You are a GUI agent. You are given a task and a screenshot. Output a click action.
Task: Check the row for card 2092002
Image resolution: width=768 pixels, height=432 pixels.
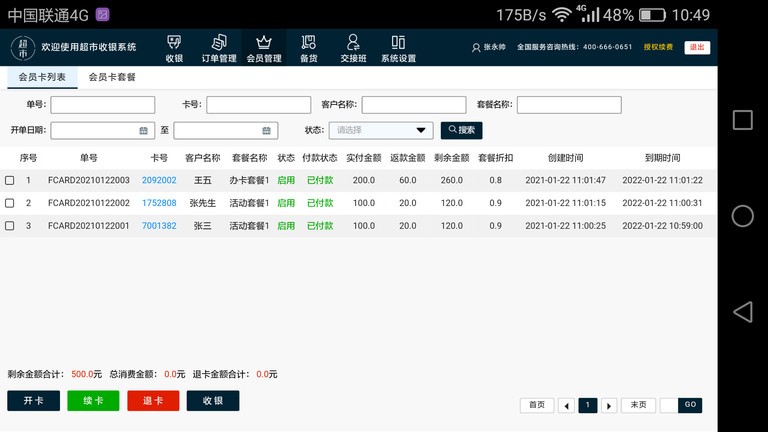(x=10, y=181)
